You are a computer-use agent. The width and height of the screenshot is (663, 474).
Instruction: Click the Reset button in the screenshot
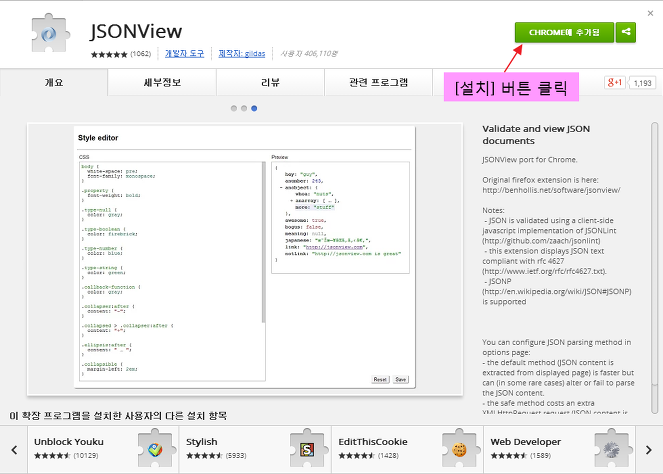380,379
